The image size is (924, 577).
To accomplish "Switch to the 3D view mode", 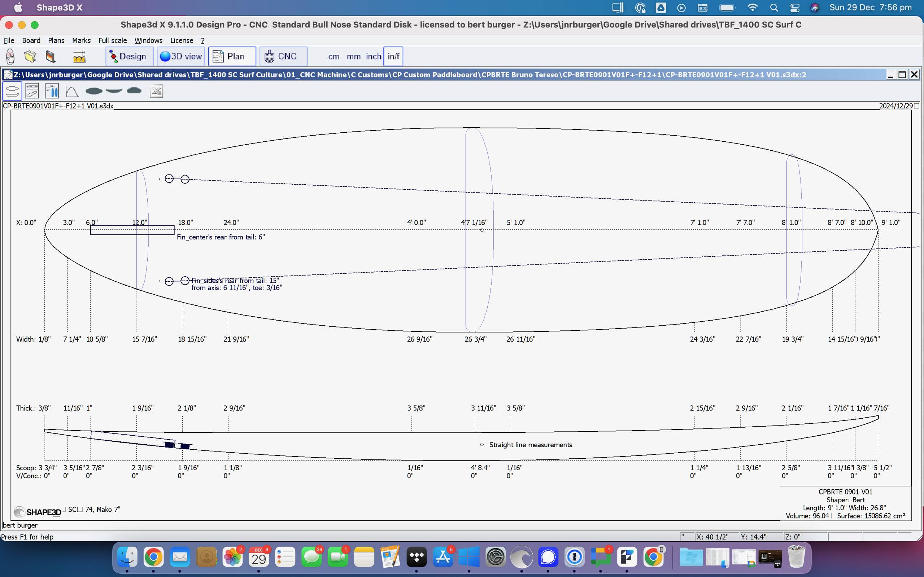I will tap(181, 57).
